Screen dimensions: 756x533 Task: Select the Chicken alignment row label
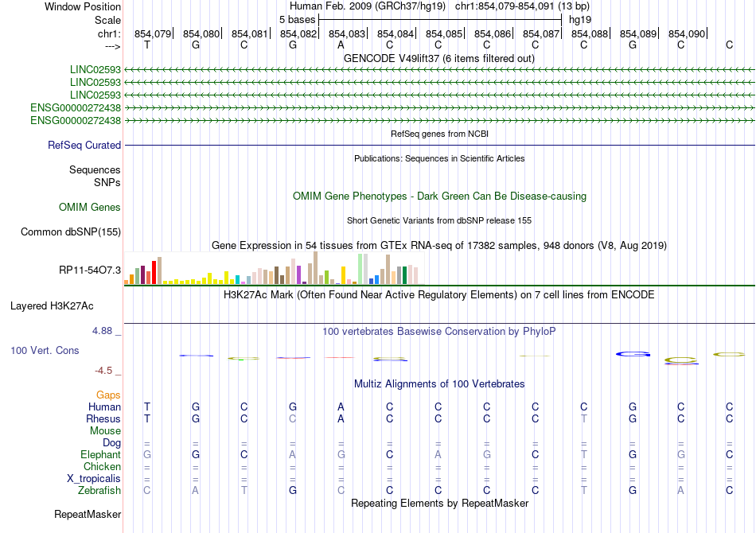pyautogui.click(x=102, y=466)
